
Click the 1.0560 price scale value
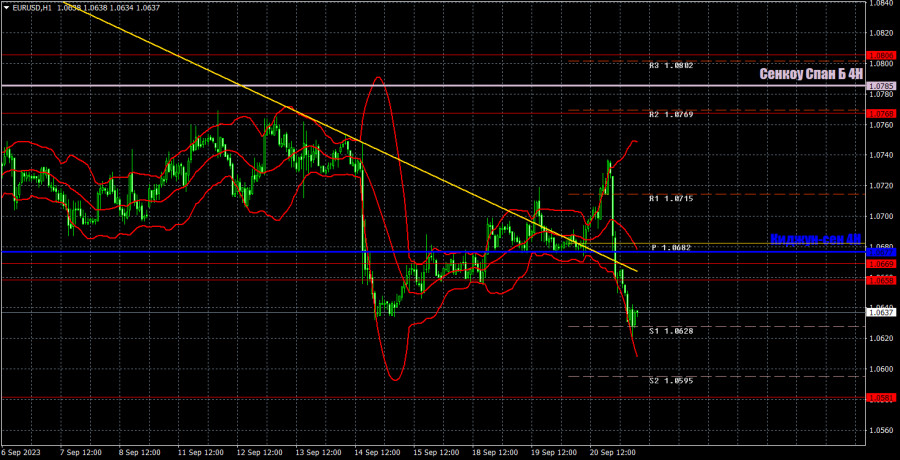pos(881,430)
